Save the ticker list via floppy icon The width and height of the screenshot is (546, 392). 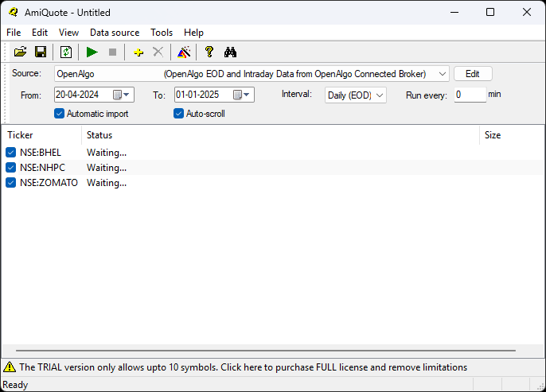tap(41, 52)
